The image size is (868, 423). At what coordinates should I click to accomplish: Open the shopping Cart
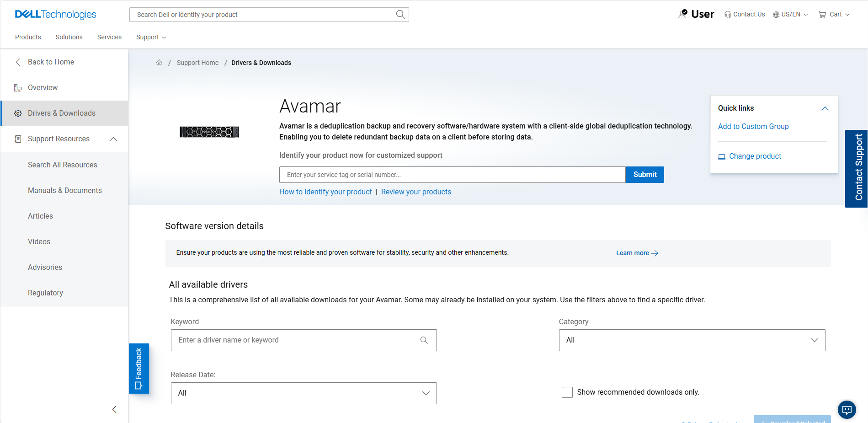(833, 14)
